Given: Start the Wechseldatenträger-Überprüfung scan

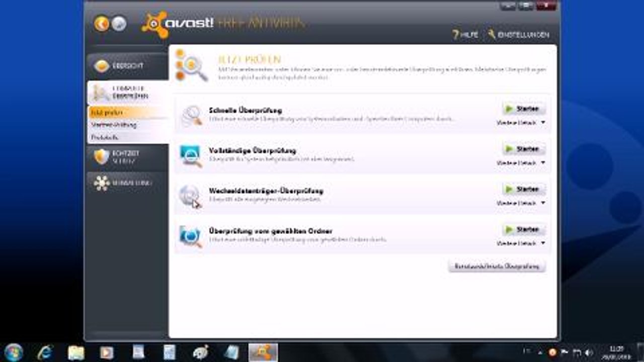Looking at the screenshot, I should [x=523, y=189].
